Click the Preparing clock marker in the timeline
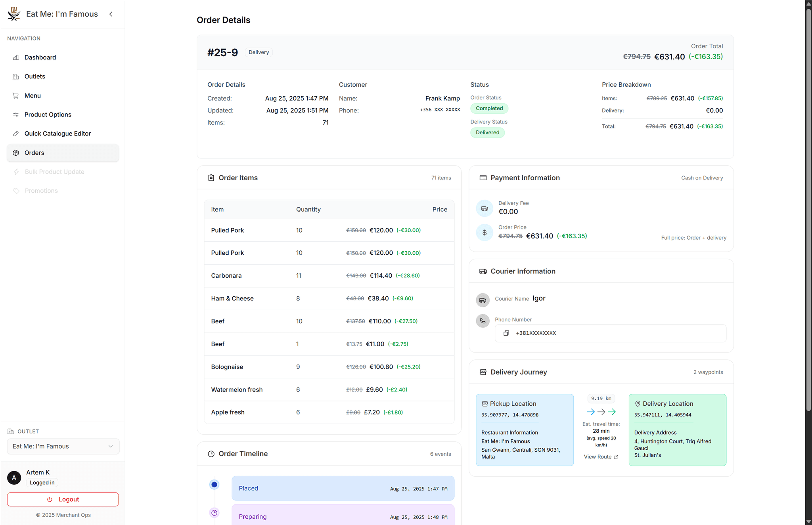Screen dimensions: 812x525 point(214,513)
